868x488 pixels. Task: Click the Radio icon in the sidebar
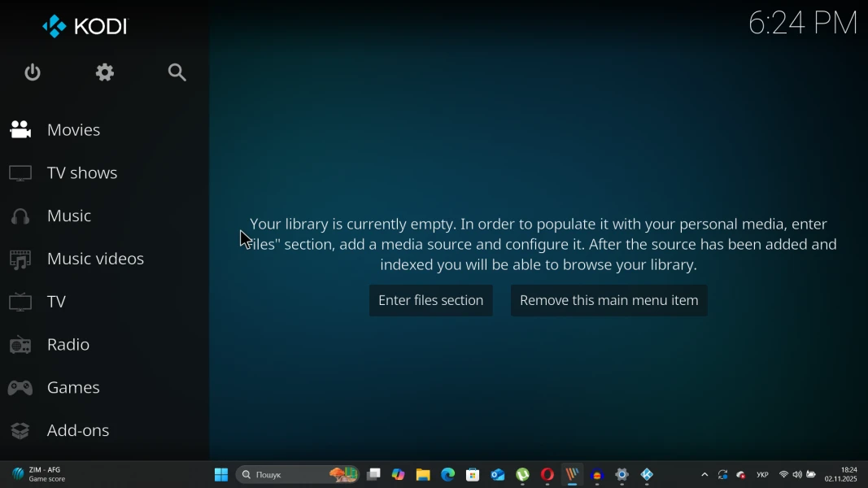coord(20,345)
